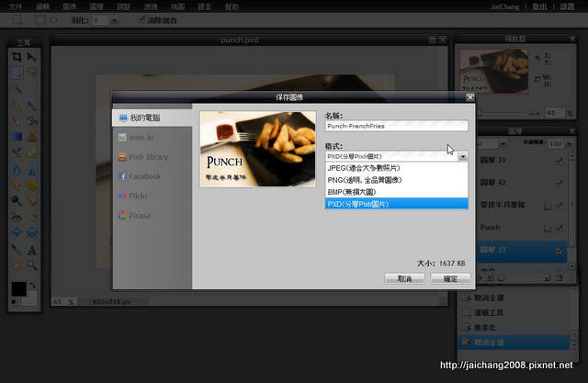Select the Gradient tool

coord(17,137)
